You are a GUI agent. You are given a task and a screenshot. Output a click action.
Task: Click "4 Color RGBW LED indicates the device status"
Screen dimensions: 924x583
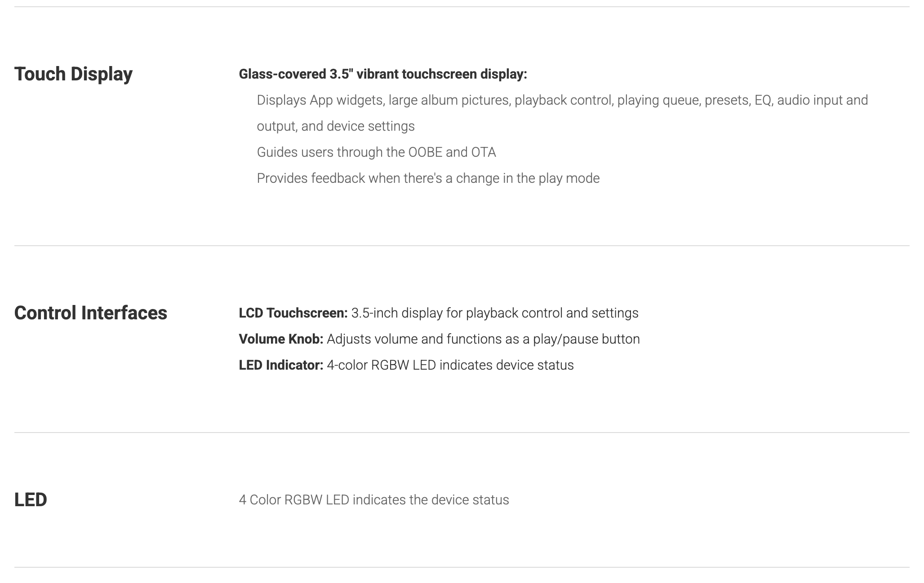pyautogui.click(x=373, y=500)
